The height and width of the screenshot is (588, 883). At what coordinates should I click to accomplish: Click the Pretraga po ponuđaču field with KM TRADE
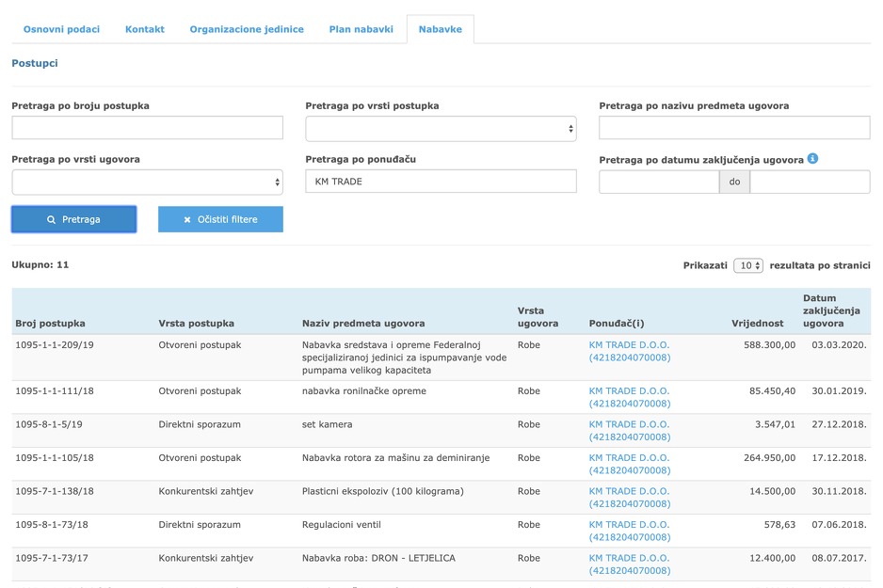441,182
